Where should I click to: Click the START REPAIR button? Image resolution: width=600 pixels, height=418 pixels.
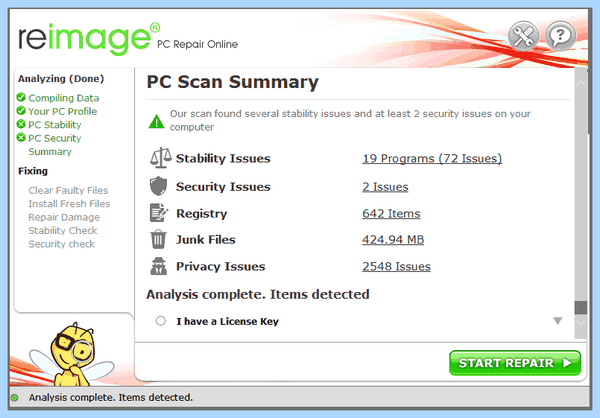coord(515,362)
